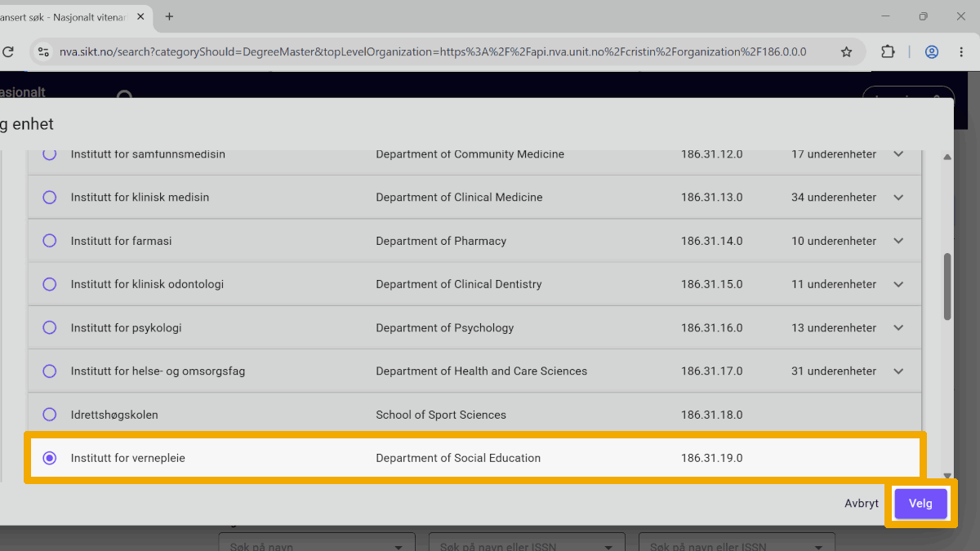Focus the browser address bar URL
Screen dimensions: 980x551
(433, 51)
